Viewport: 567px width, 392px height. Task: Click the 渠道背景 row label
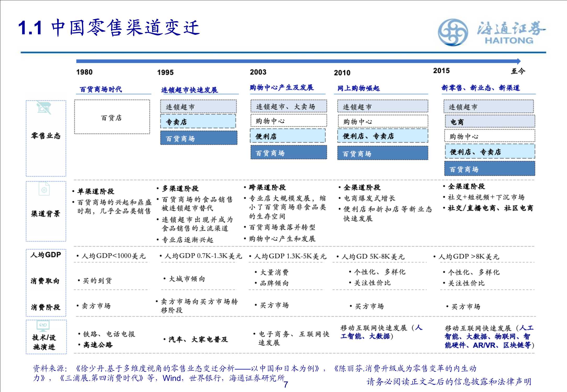(46, 214)
